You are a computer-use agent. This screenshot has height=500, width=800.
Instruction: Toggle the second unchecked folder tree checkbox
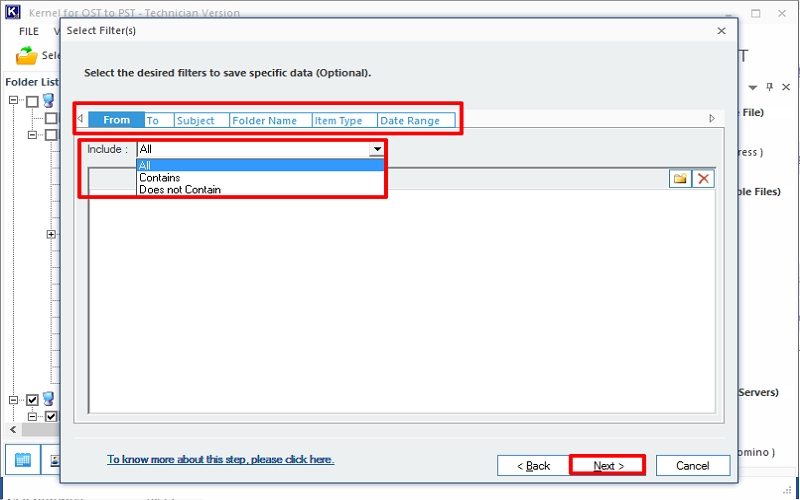tap(50, 118)
